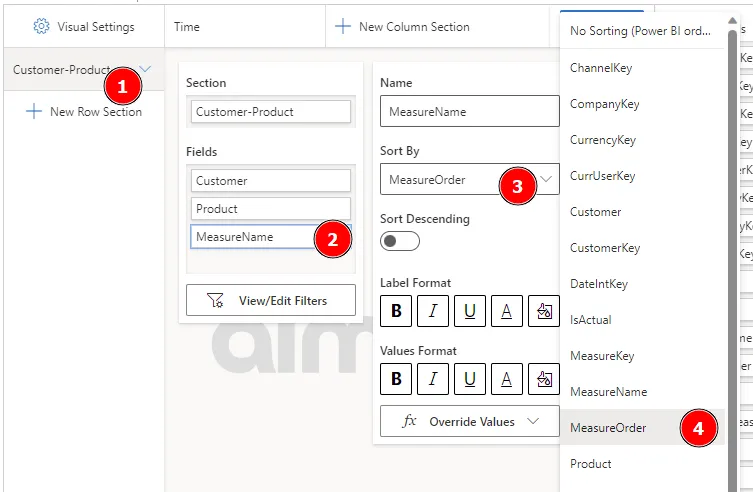Click View/Edit Filters button
The width and height of the screenshot is (753, 492).
[270, 300]
